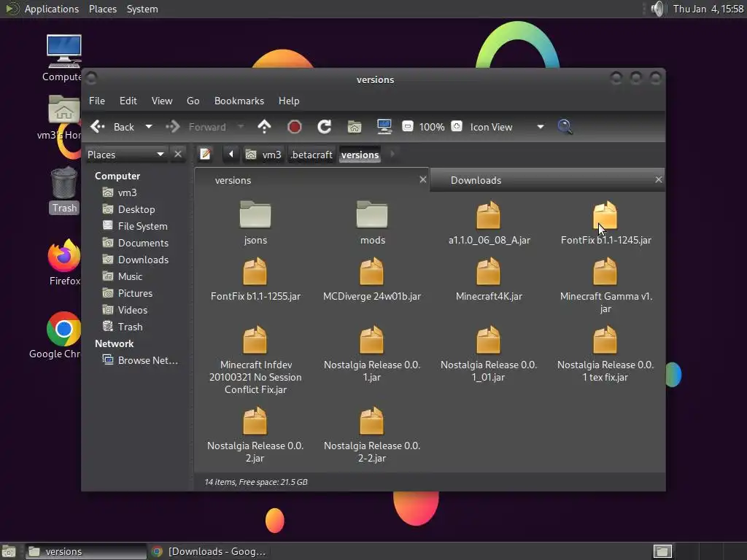The image size is (747, 560).
Task: Click the Back button
Action: point(113,127)
